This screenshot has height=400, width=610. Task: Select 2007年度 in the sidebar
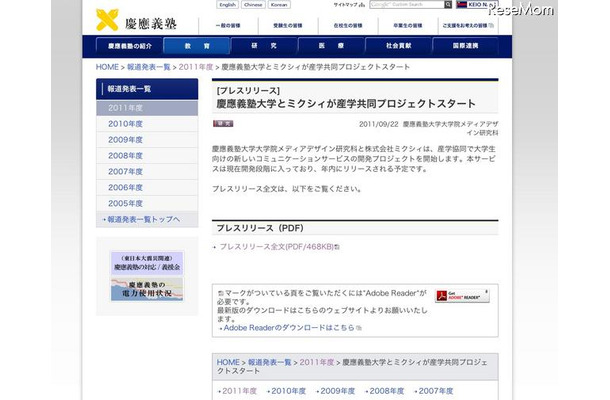147,172
